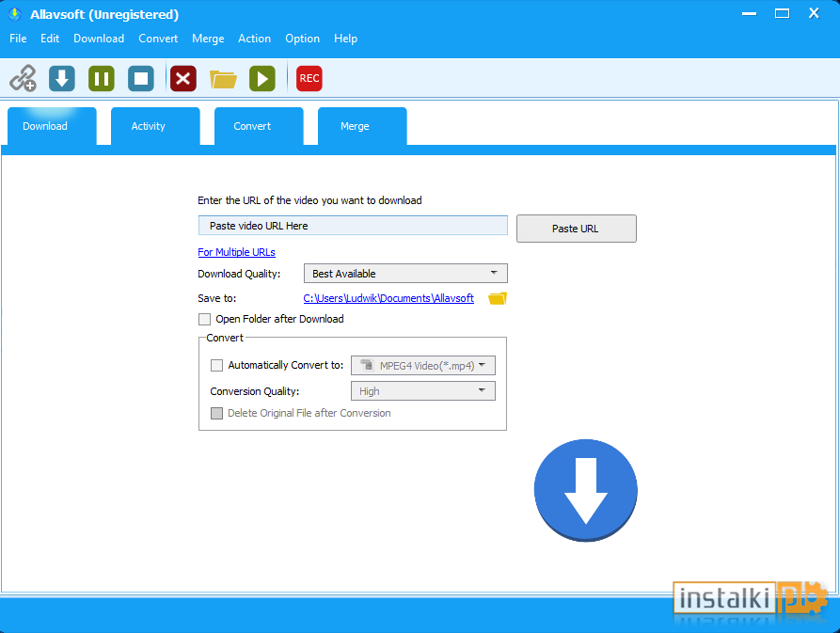
Task: Maximize the Allavsoft window
Action: (x=782, y=14)
